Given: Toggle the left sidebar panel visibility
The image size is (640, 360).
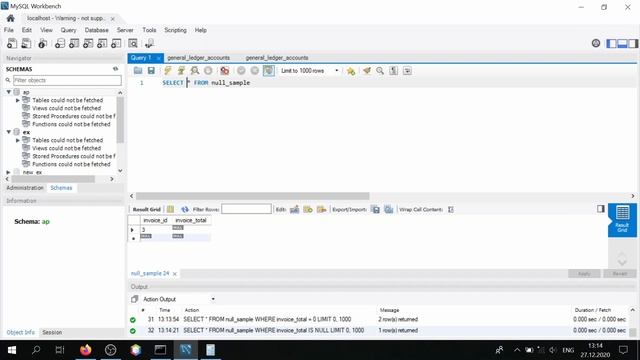Looking at the screenshot, I should (611, 43).
